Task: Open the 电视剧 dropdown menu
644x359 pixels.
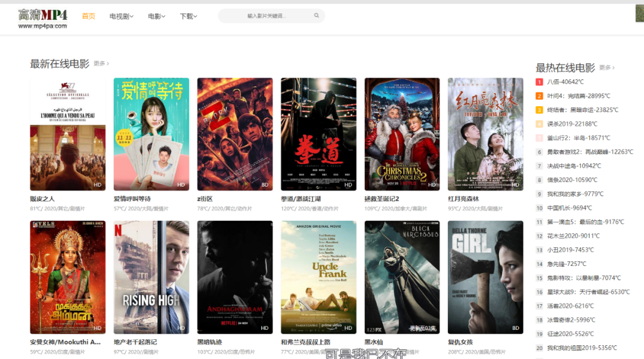Action: pos(121,16)
